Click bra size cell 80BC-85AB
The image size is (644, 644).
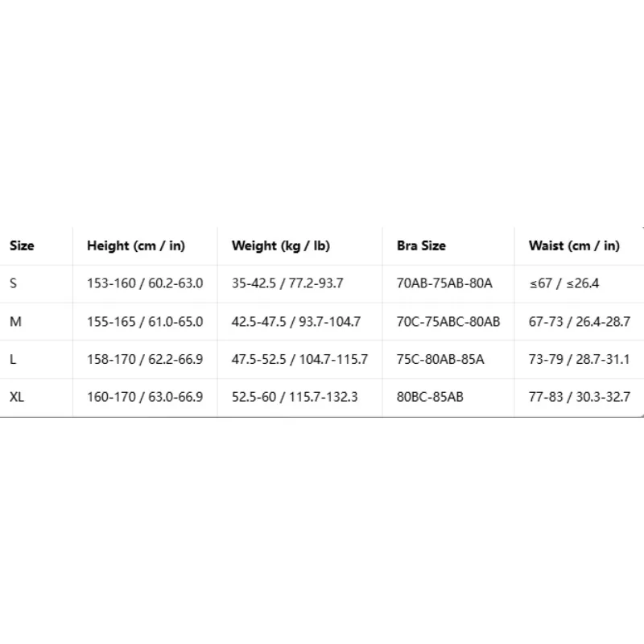coord(430,397)
